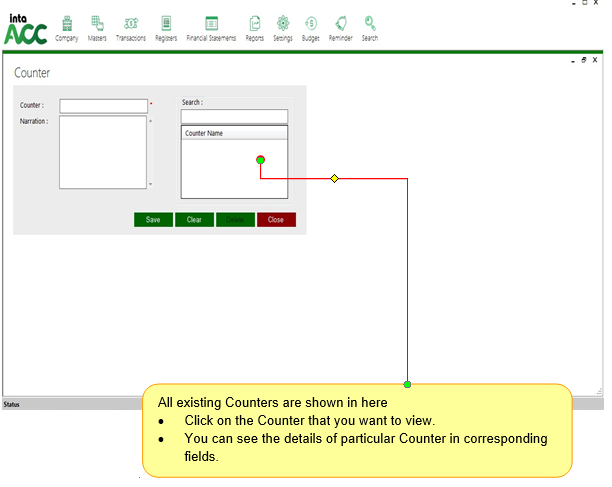Image resolution: width=612 pixels, height=487 pixels.
Task: Open the Masters menu icon
Action: click(97, 24)
